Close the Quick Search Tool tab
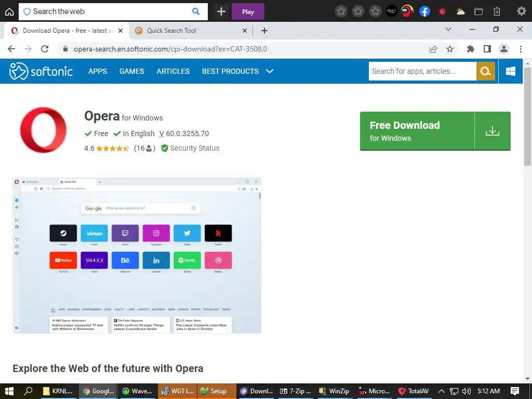Screen dimensions: 532x399 click(244, 31)
